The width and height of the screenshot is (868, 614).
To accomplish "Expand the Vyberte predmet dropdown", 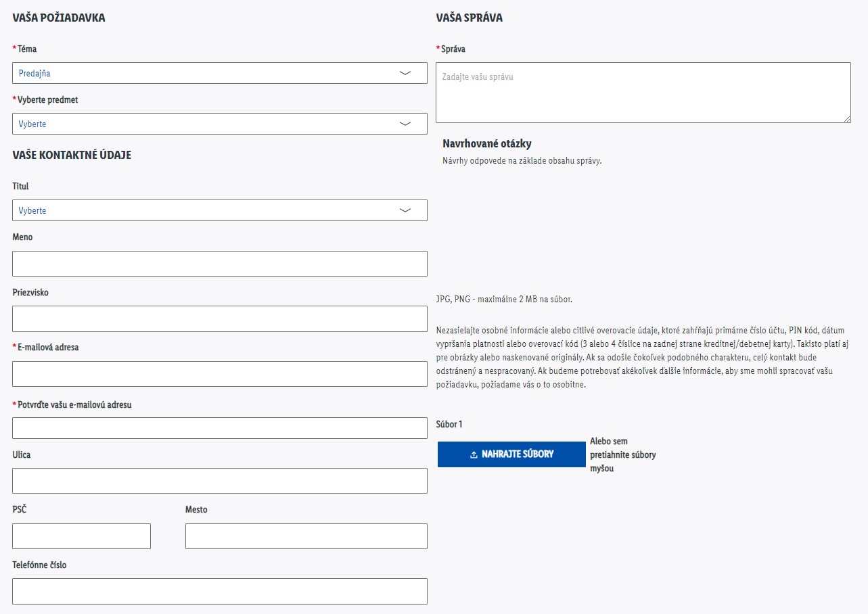I will [220, 124].
